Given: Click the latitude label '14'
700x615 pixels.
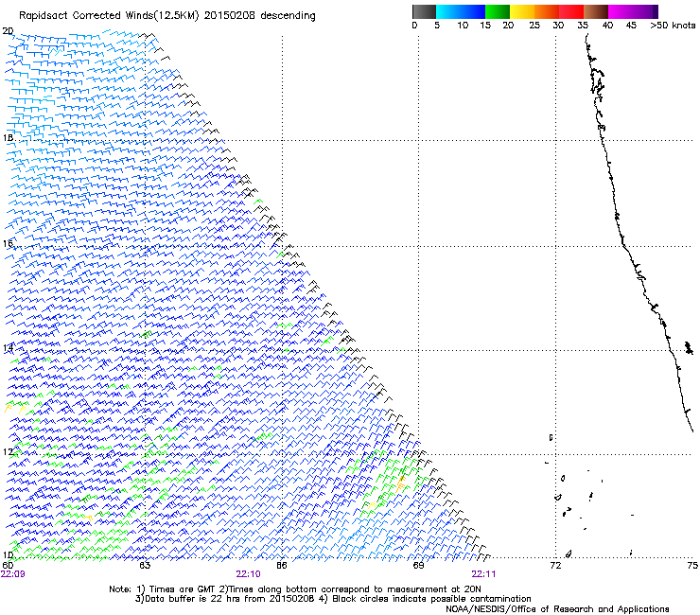Looking at the screenshot, I should (8, 348).
